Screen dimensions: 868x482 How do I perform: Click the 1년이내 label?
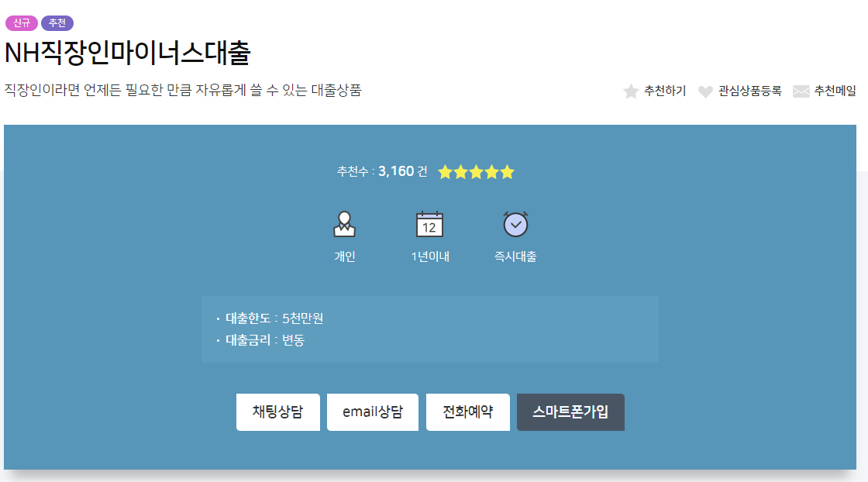(430, 256)
